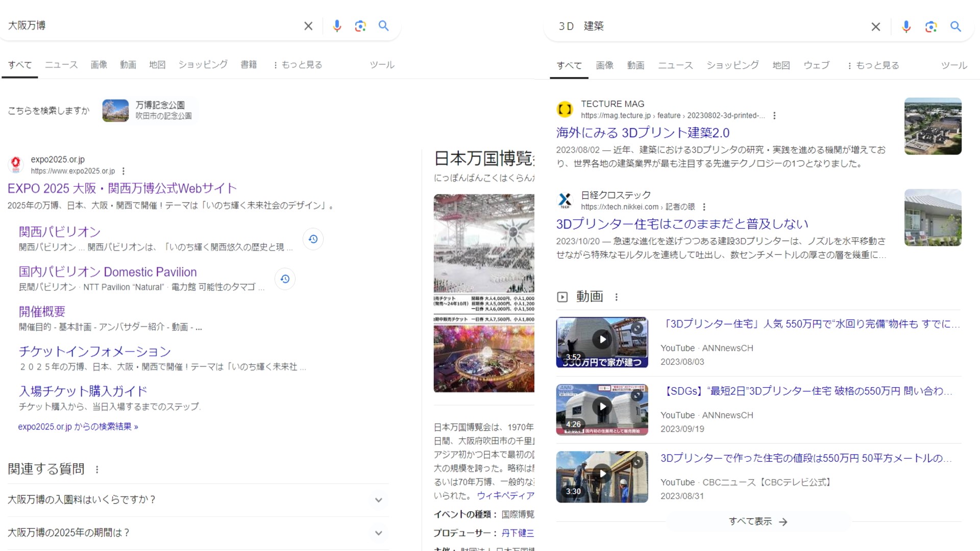The width and height of the screenshot is (980, 551).
Task: Clear the 大阪万博 search box
Action: click(x=308, y=26)
